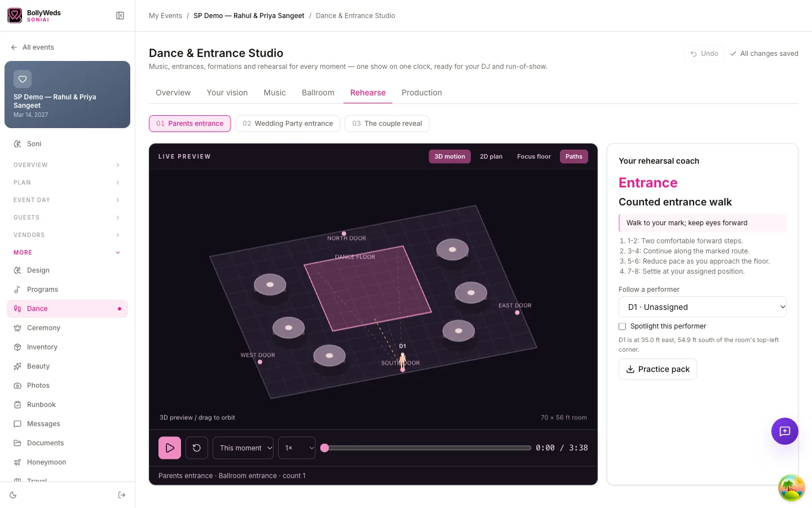812x508 pixels.
Task: Enable Spotlight this performer checkbox
Action: pyautogui.click(x=623, y=326)
